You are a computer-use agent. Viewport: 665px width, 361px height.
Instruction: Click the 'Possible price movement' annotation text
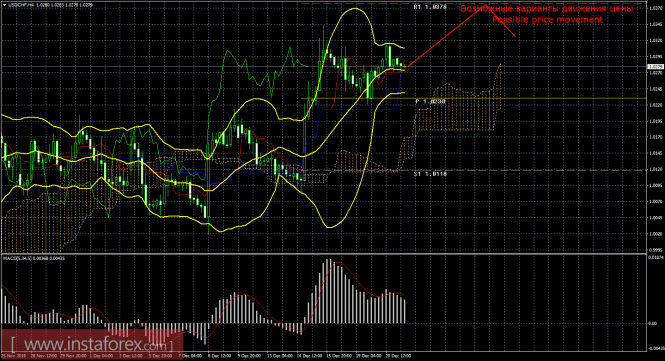547,20
